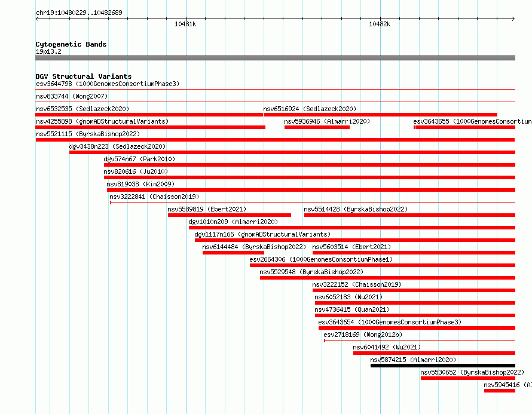Select nsv5514428 (ByrskaBishop2022) variant
532x414 pixels.
[x=356, y=209]
